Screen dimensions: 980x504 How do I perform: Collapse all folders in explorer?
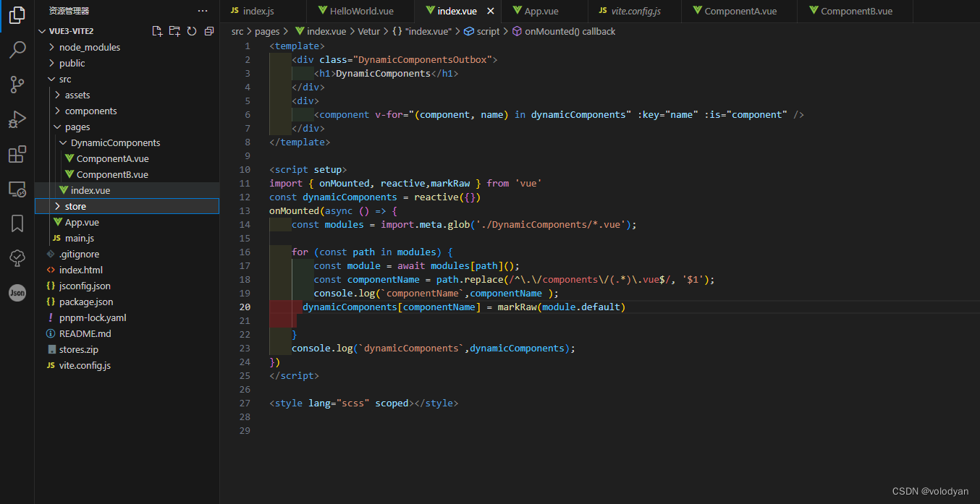[209, 31]
